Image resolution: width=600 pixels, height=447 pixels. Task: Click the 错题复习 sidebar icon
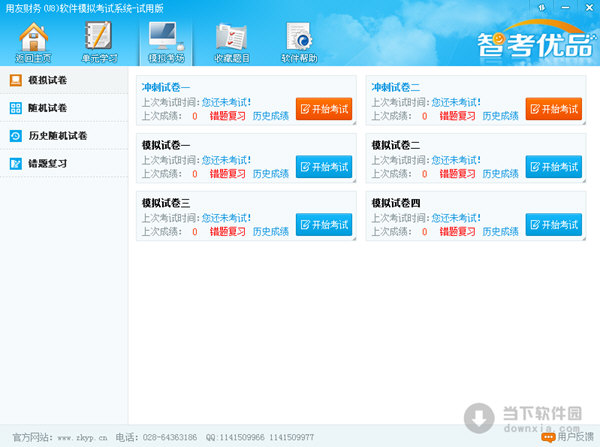[x=16, y=164]
